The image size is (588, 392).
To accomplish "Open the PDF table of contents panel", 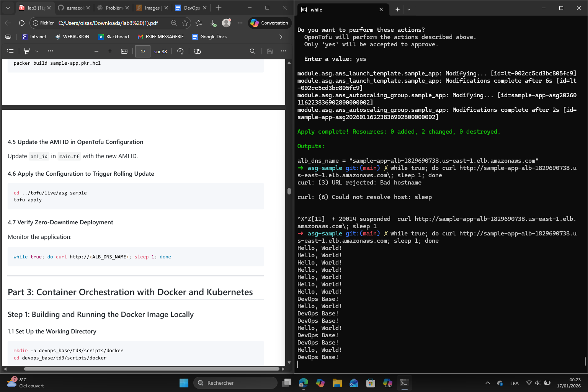I will (x=10, y=51).
